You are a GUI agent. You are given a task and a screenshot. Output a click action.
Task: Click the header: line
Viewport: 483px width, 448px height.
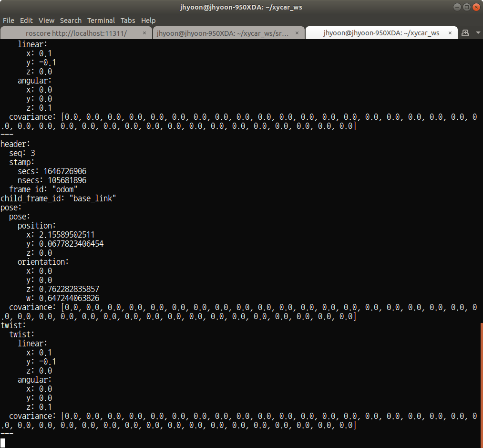pyautogui.click(x=15, y=144)
